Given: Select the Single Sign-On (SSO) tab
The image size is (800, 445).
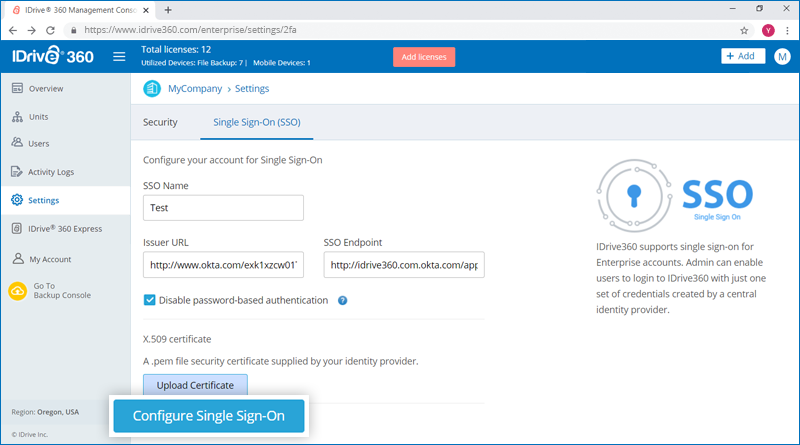Looking at the screenshot, I should [257, 122].
